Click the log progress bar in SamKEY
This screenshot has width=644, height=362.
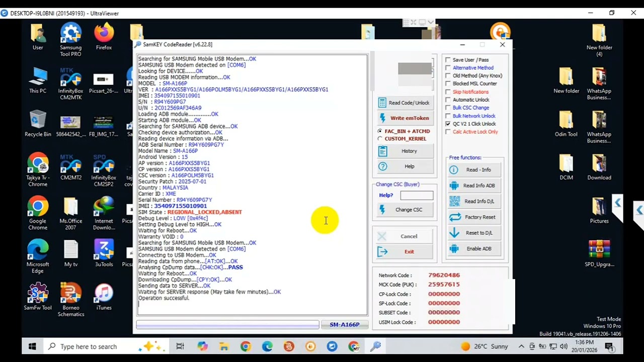pyautogui.click(x=227, y=325)
